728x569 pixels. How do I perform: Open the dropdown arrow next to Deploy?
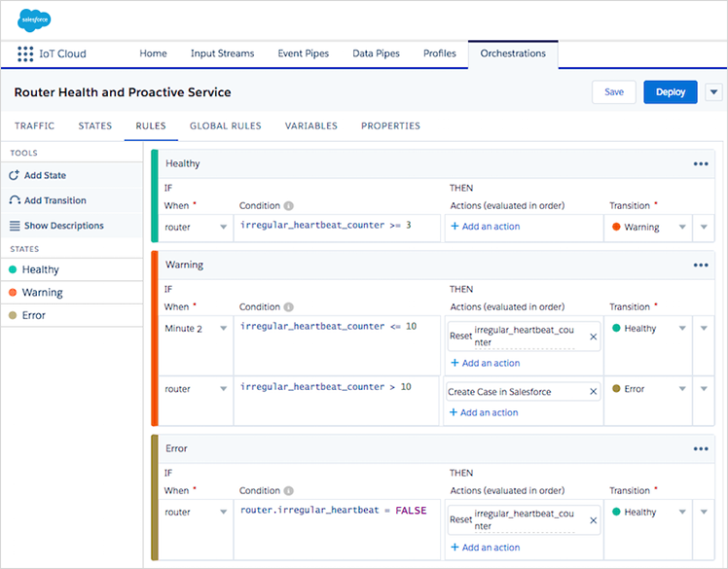tap(713, 91)
